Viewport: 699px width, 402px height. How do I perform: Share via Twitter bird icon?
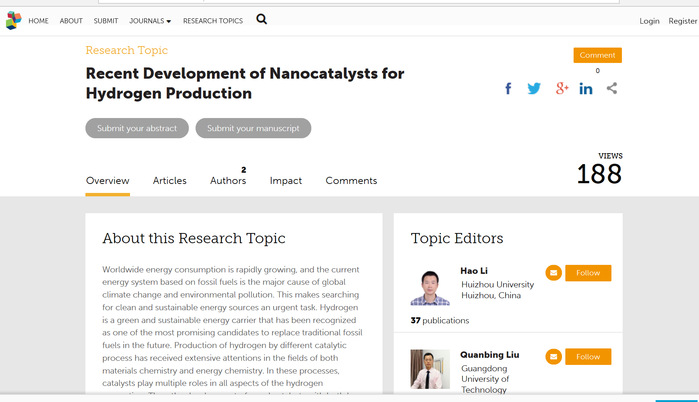coord(534,89)
